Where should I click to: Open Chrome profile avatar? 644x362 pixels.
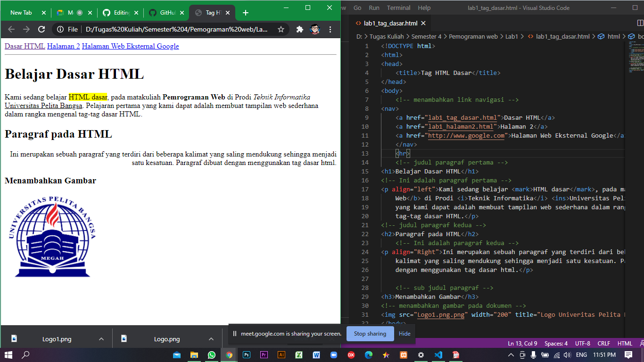315,29
